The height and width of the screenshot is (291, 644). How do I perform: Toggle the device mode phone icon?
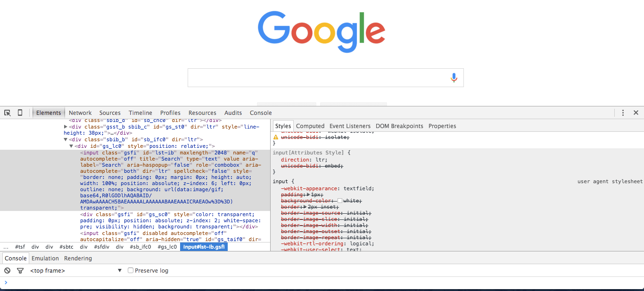tap(20, 113)
